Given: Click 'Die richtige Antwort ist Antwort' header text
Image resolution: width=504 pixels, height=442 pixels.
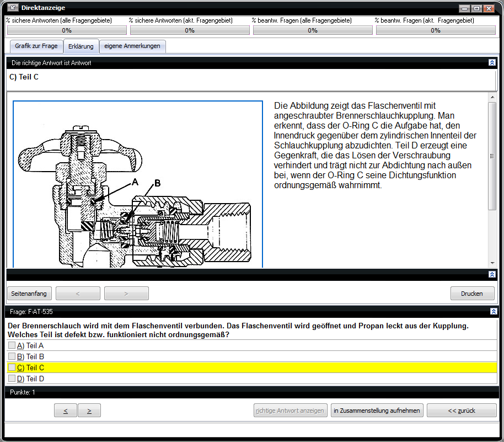Looking at the screenshot, I should point(51,63).
